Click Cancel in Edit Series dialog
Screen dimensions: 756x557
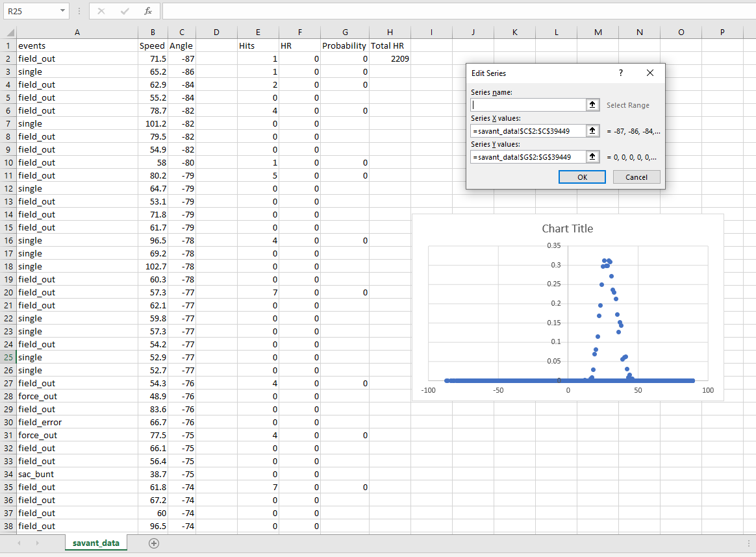coord(636,177)
